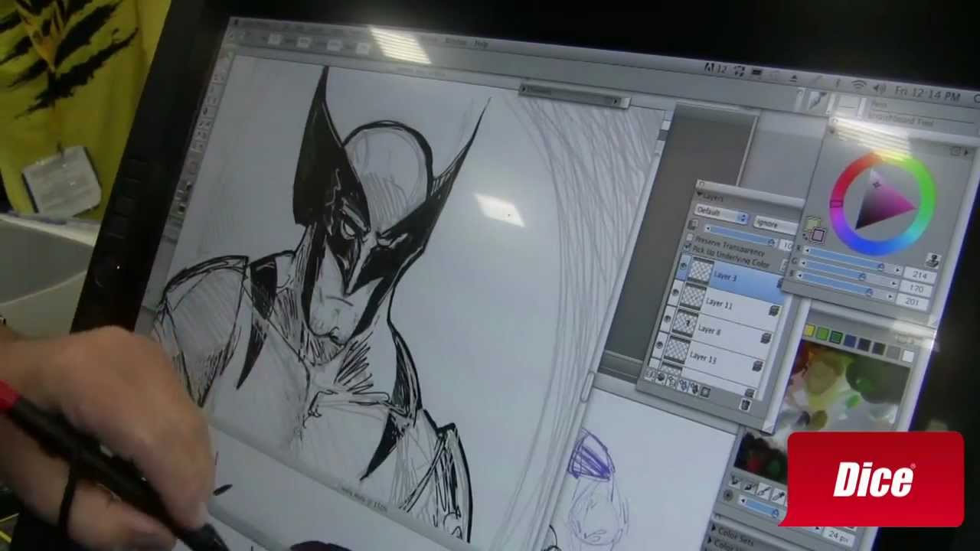Click the Mixer palette knife icon
The image size is (980, 551).
[x=764, y=491]
